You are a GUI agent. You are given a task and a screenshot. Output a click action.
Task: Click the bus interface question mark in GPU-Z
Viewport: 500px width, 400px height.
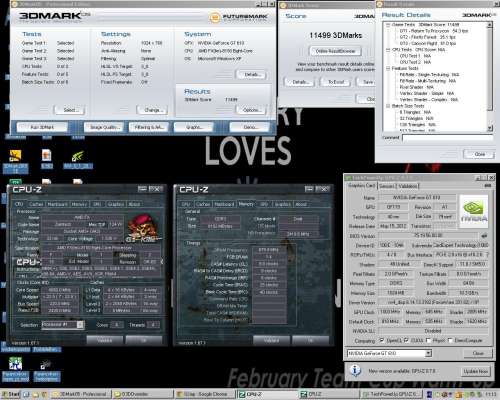[487, 255]
